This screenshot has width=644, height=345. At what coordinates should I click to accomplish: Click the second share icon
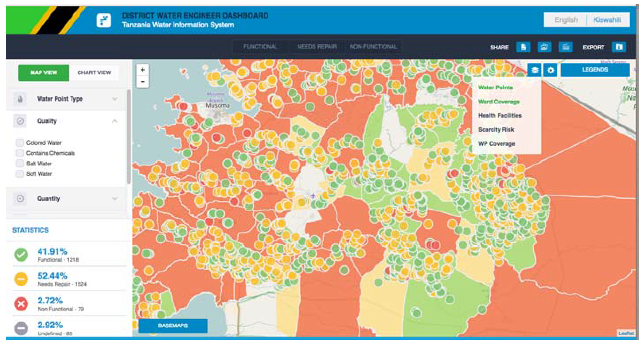(544, 47)
